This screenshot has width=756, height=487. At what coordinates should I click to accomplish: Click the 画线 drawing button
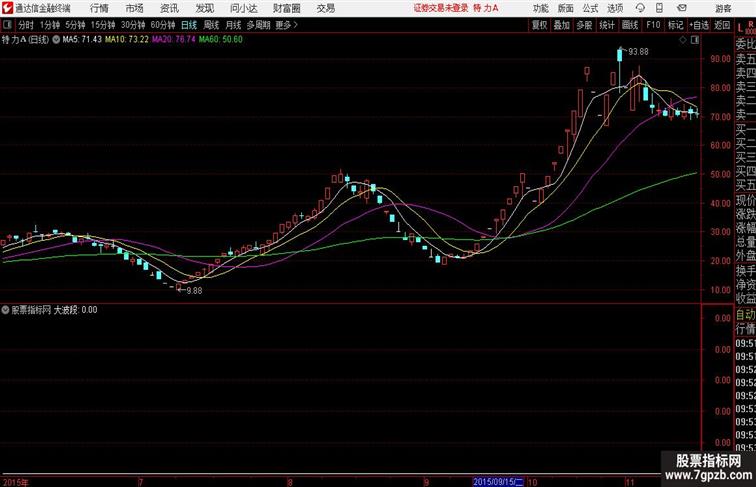630,25
